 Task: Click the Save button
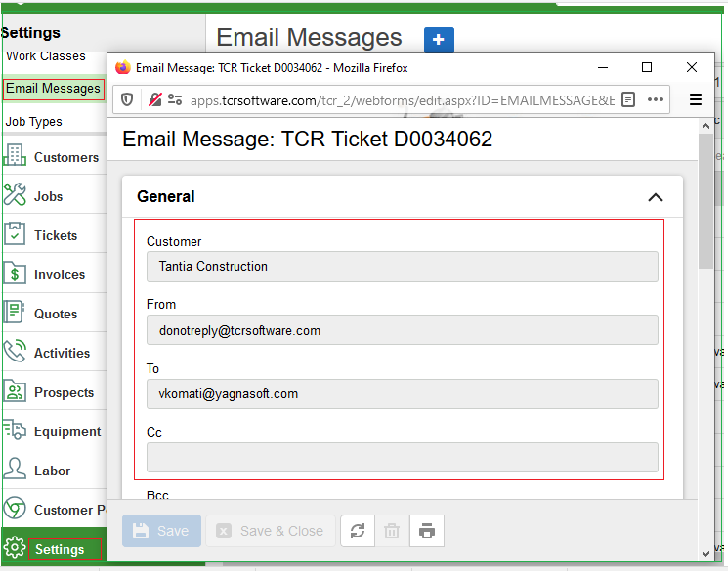(x=161, y=531)
